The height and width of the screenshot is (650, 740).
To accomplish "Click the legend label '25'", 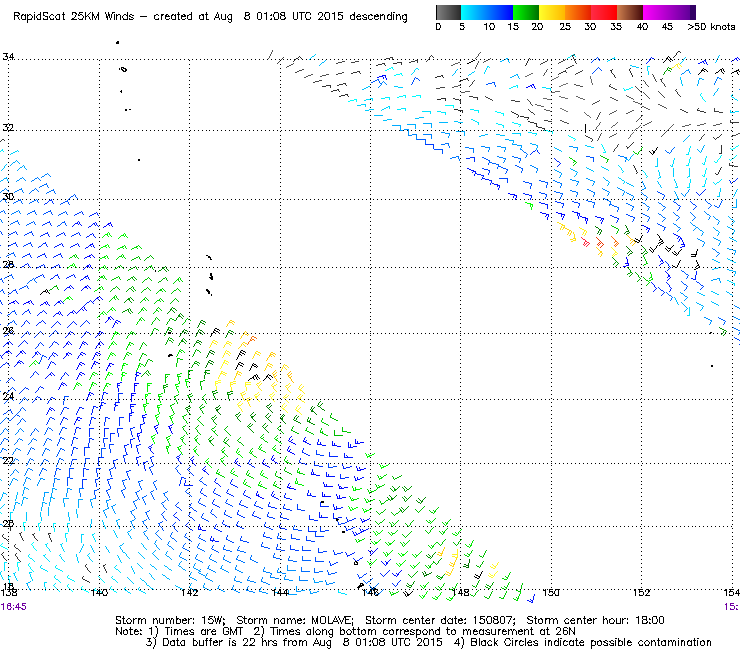I will tap(565, 27).
